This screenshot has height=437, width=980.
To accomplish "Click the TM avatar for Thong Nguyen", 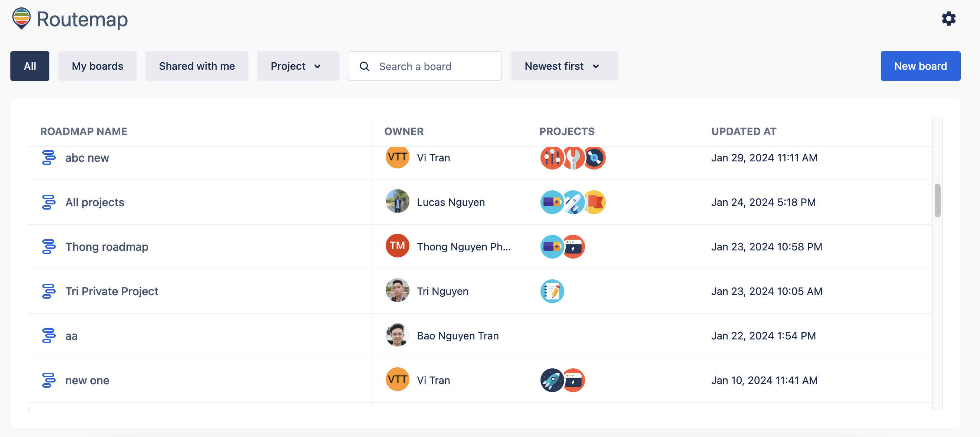I will click(397, 246).
